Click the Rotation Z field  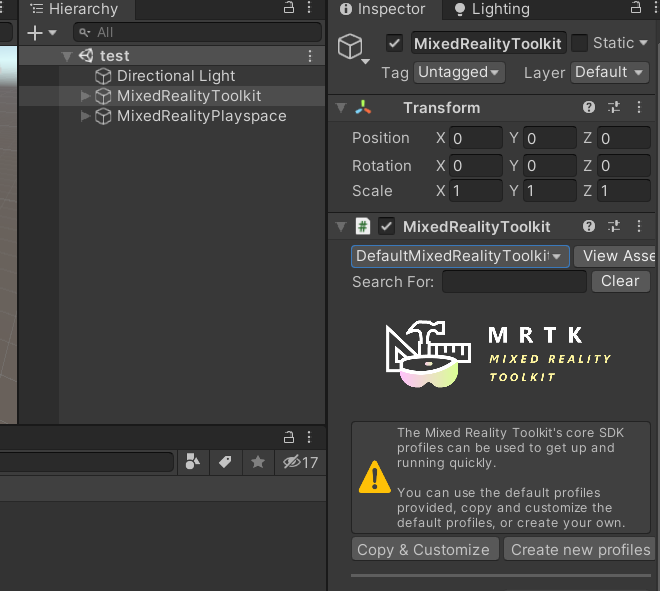tap(624, 165)
